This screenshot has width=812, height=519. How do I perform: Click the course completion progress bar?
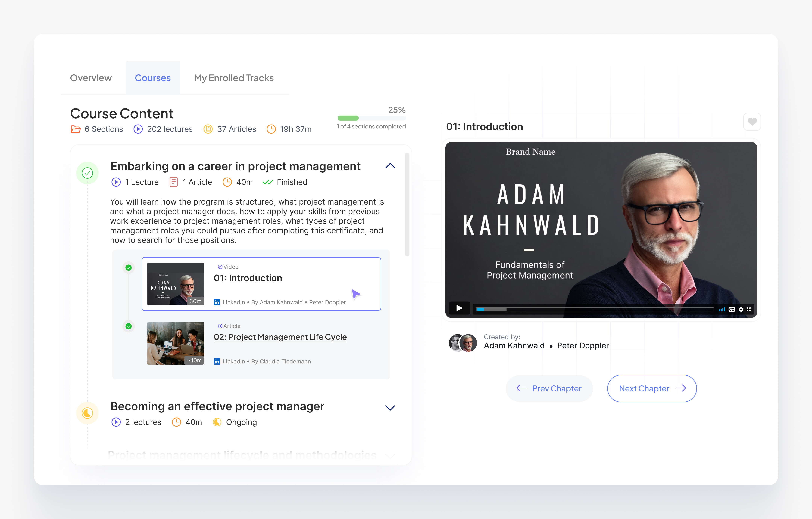click(372, 118)
